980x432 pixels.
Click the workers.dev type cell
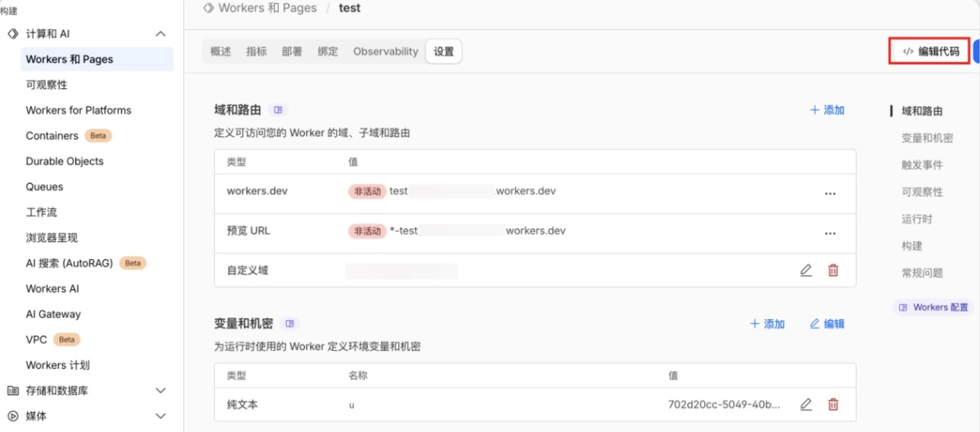tap(257, 191)
